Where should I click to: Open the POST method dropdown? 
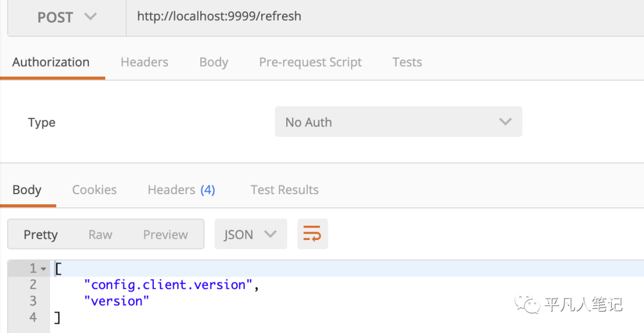pos(66,17)
